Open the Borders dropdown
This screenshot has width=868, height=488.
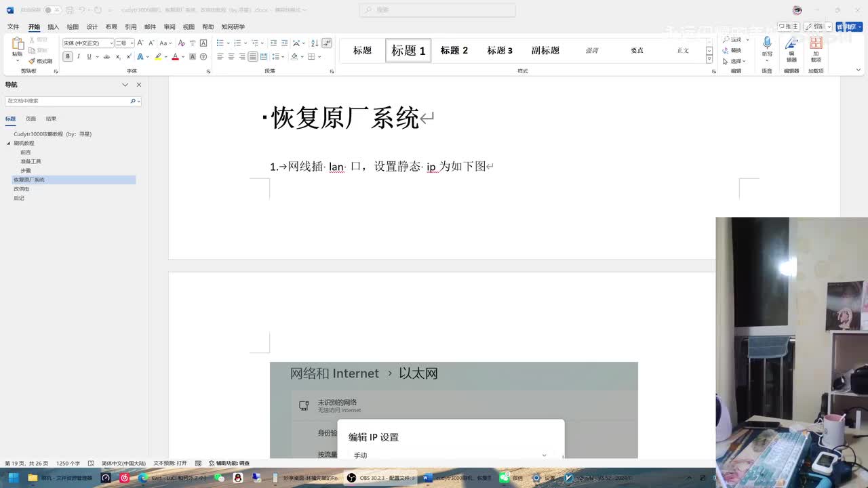point(319,57)
